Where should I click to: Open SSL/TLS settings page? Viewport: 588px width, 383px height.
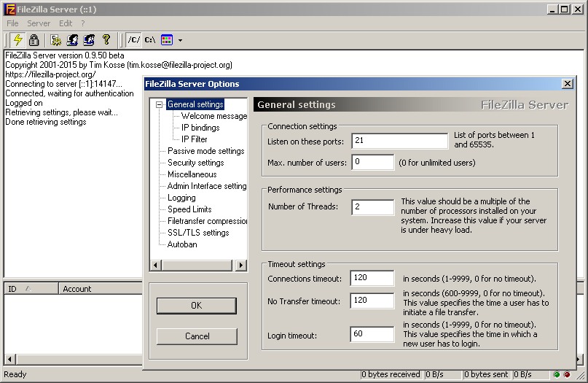tap(198, 233)
